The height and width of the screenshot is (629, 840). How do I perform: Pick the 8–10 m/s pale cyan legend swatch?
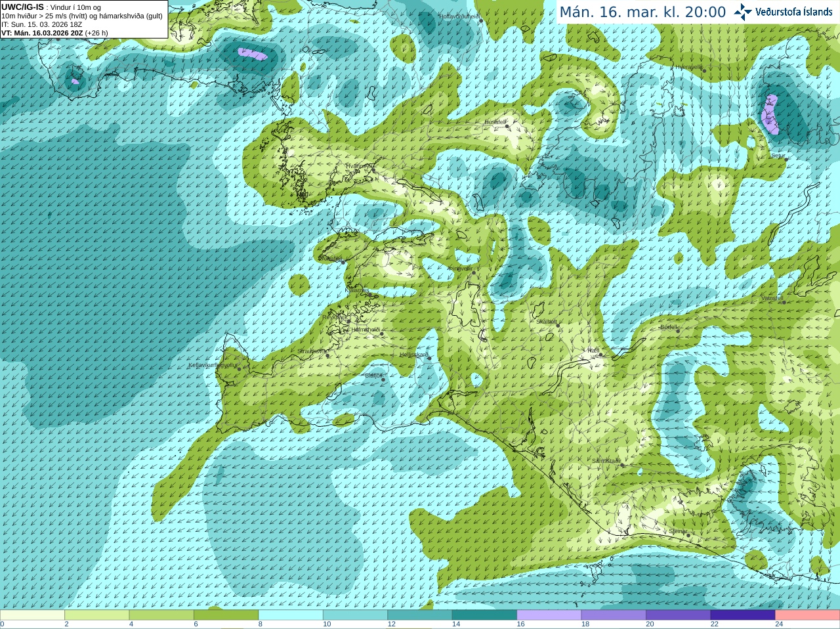tap(291, 615)
